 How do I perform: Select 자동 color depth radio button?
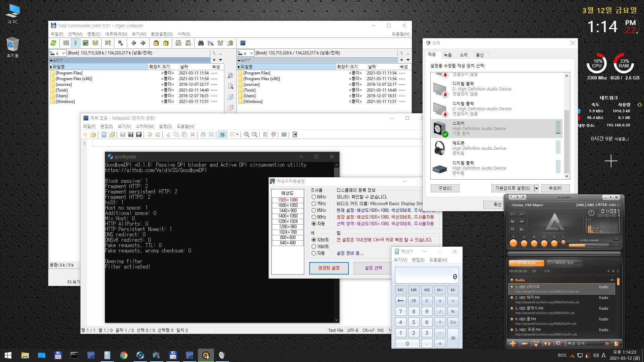pyautogui.click(x=318, y=253)
